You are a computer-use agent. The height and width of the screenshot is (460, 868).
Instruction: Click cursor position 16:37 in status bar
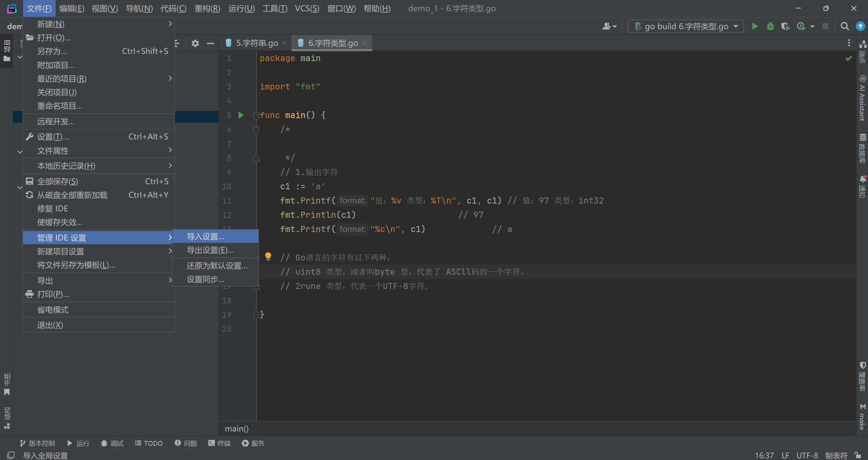[x=764, y=455]
